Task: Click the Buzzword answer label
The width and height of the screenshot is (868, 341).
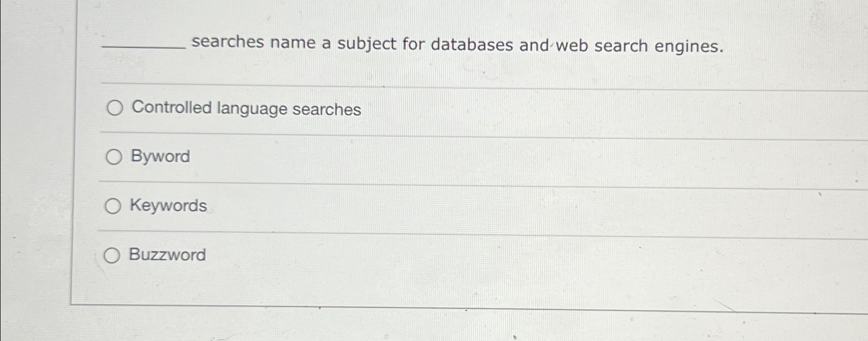Action: pyautogui.click(x=168, y=255)
